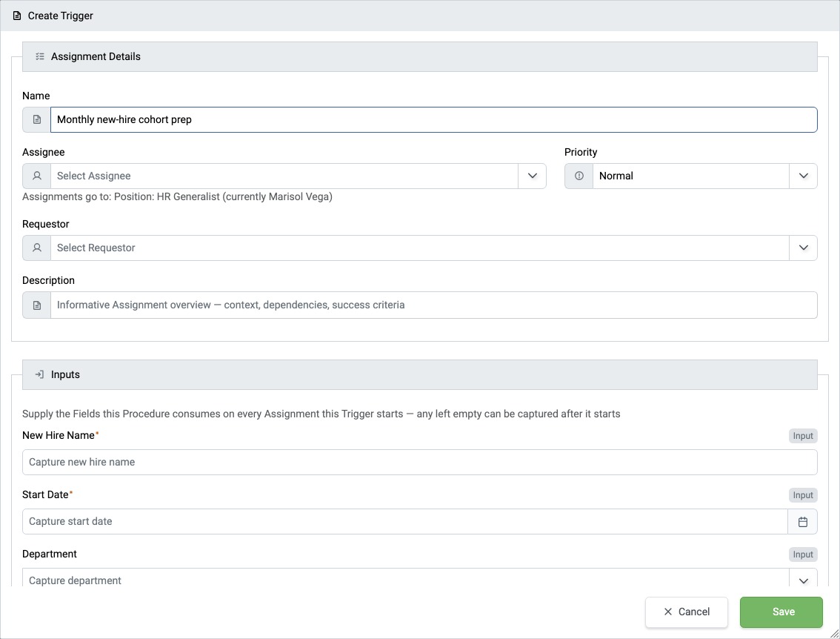Click the document icon beside Name field

point(37,119)
